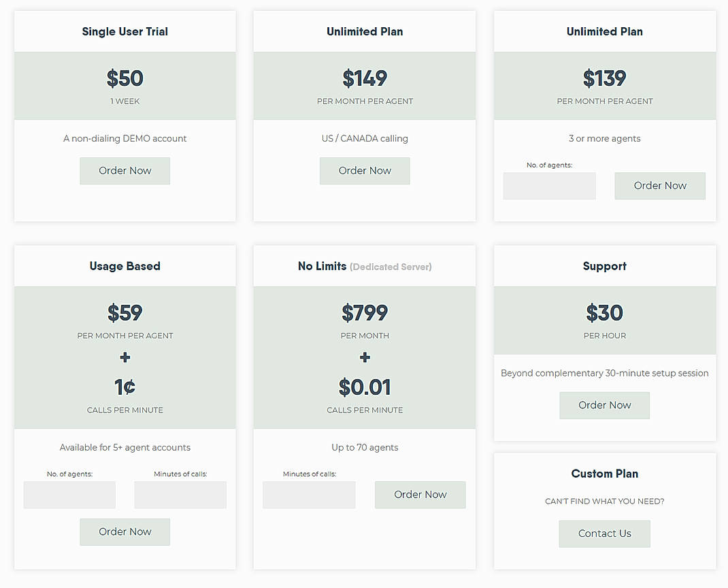Click Order Now on Usage Based plan
Screen dimensions: 728x588
click(x=125, y=532)
